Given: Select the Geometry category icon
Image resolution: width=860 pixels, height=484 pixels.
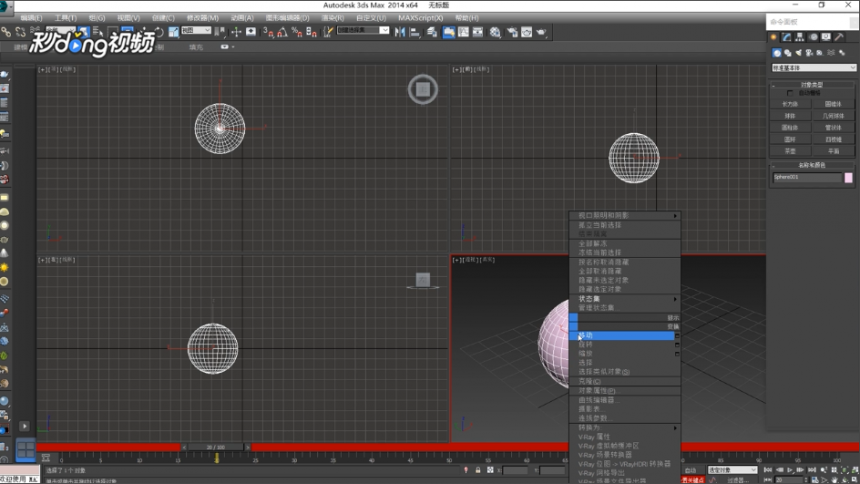Looking at the screenshot, I should click(777, 53).
